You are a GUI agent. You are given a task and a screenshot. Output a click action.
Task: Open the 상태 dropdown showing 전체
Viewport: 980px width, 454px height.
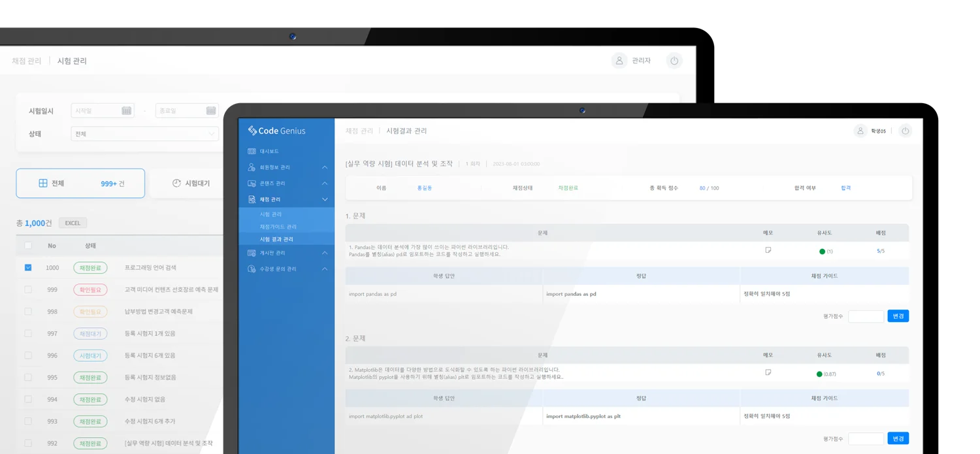(x=144, y=134)
